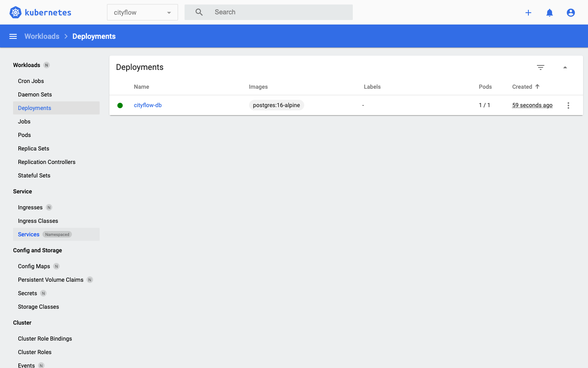Open the user account icon
This screenshot has width=588, height=368.
point(571,13)
